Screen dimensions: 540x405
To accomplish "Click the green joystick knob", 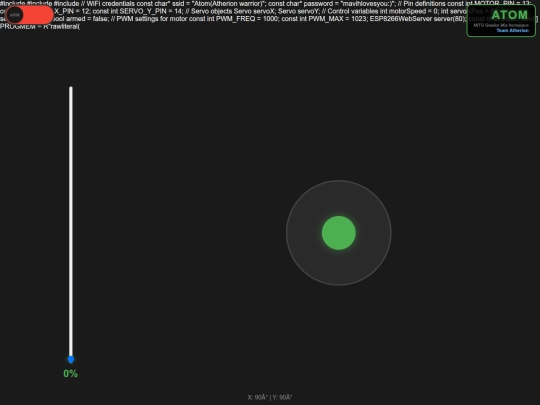I will click(x=339, y=233).
